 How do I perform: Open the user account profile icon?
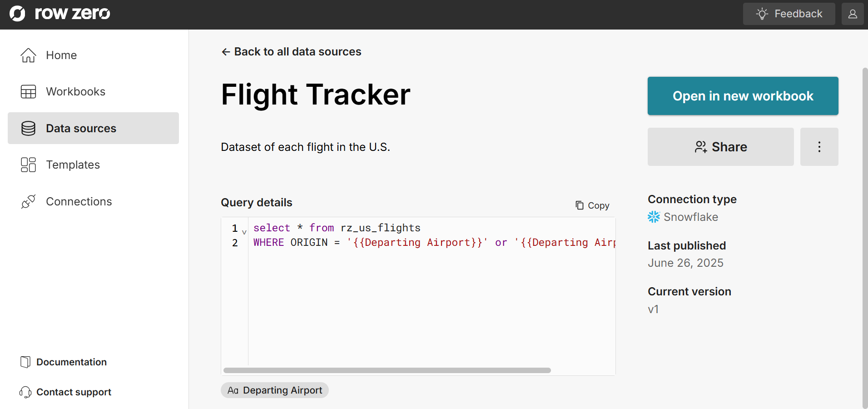click(x=853, y=14)
